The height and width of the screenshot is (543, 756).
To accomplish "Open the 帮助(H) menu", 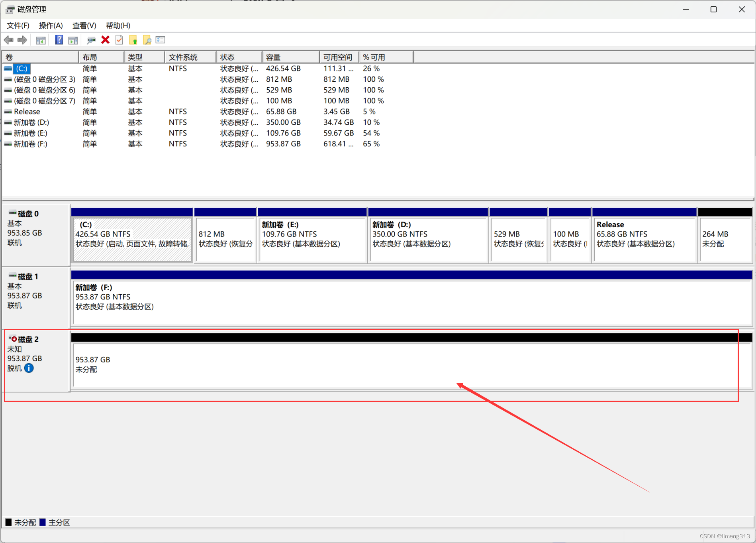I will coord(118,26).
